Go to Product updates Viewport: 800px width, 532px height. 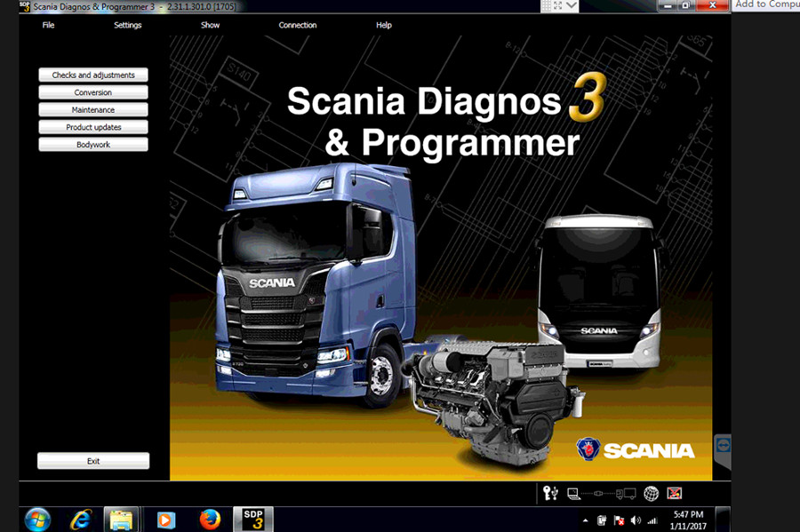[x=93, y=127]
